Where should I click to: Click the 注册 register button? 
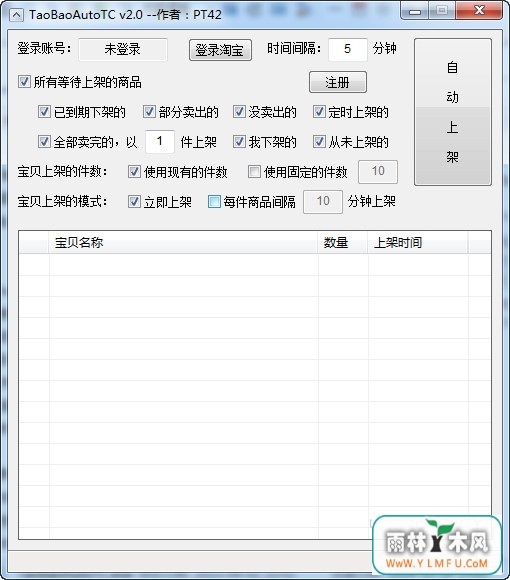coord(338,82)
